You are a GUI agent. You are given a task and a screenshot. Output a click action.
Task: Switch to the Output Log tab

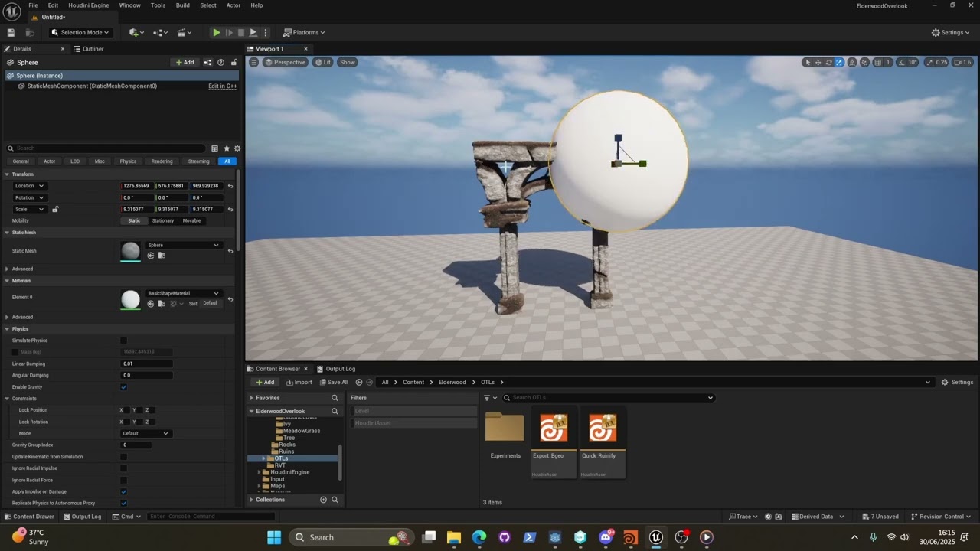pyautogui.click(x=336, y=369)
